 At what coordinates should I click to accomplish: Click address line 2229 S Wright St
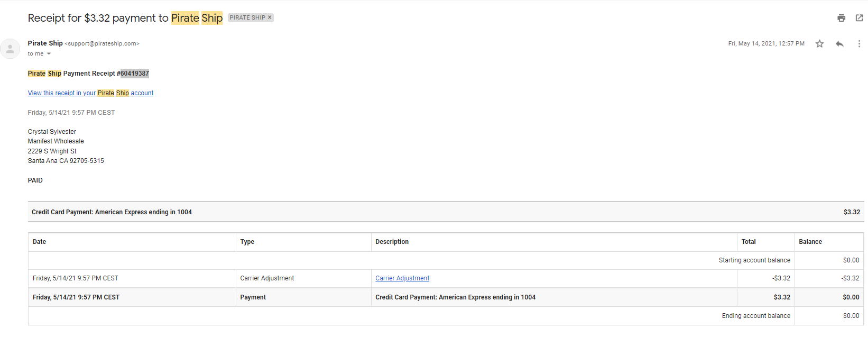coord(52,151)
